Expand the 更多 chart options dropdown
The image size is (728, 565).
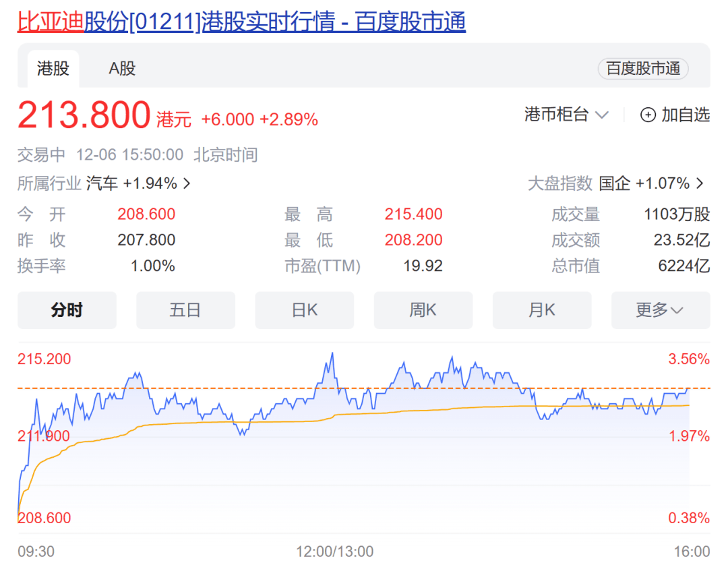point(661,309)
